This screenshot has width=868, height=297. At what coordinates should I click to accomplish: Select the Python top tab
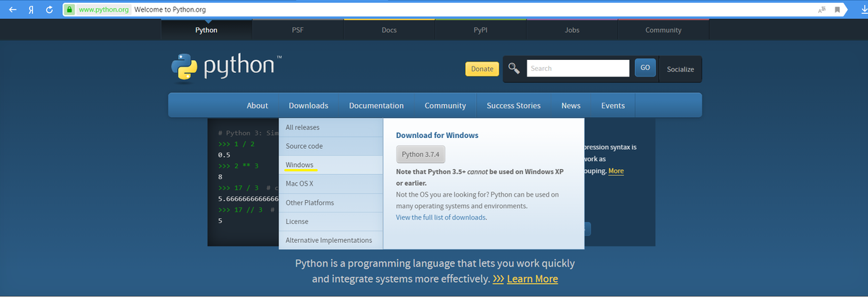pos(206,30)
